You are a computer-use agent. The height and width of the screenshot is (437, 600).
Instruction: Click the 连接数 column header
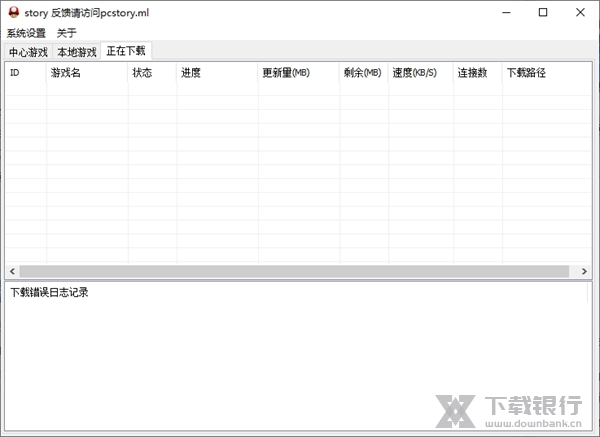click(478, 73)
